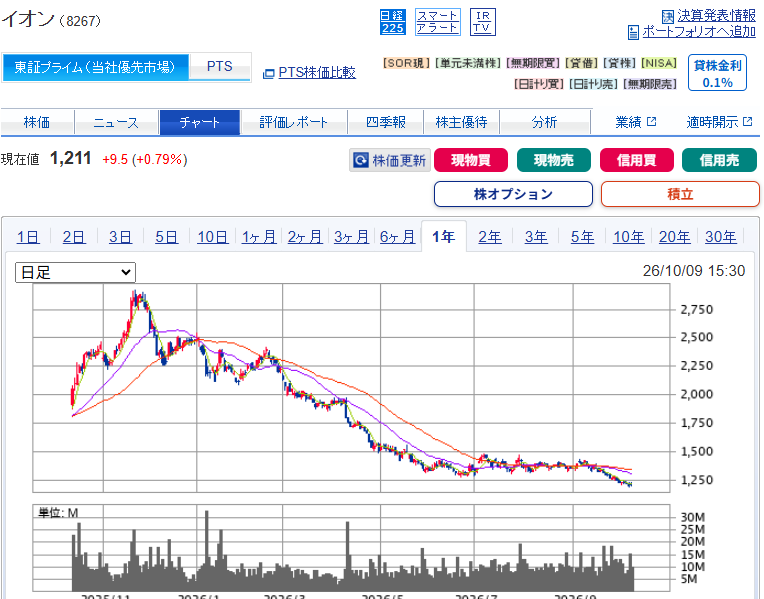Viewport: 764px width, 599px height.
Task: Click the timestamp 26/10/09 15:30
Action: tap(694, 271)
